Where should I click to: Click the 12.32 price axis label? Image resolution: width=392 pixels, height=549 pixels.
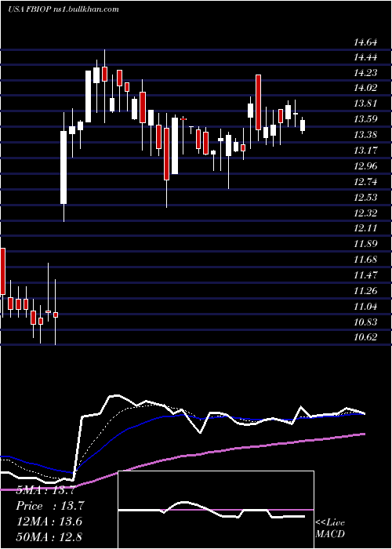pyautogui.click(x=365, y=213)
